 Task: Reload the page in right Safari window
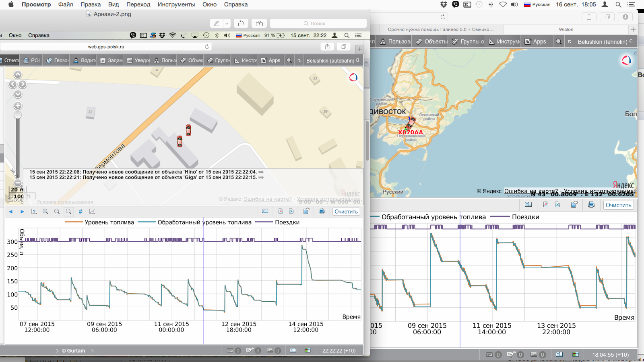tap(443, 17)
